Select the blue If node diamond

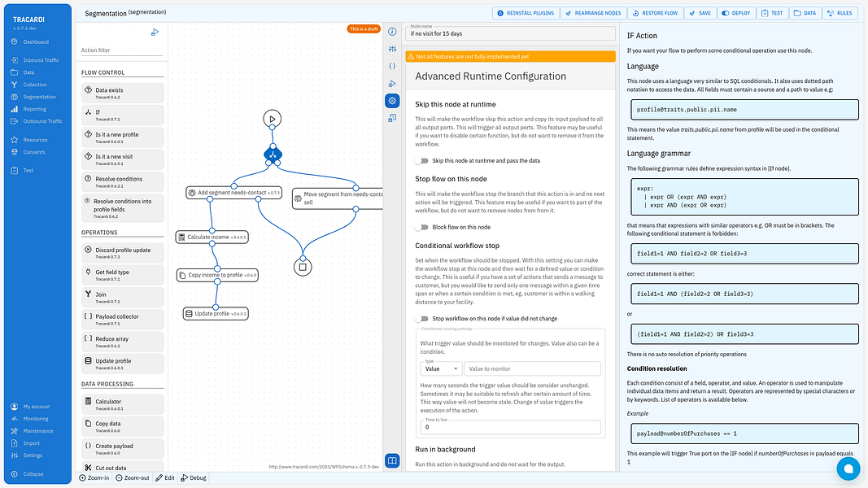pyautogui.click(x=273, y=155)
